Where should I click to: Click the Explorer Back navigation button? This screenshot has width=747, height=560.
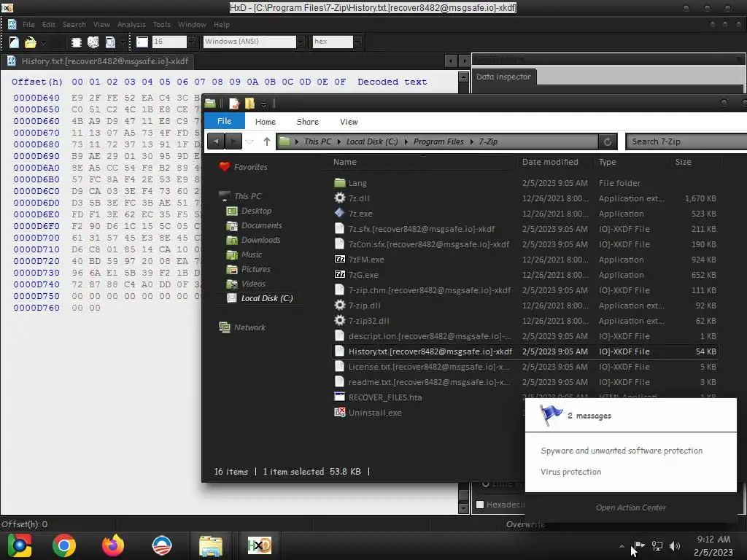coord(216,141)
